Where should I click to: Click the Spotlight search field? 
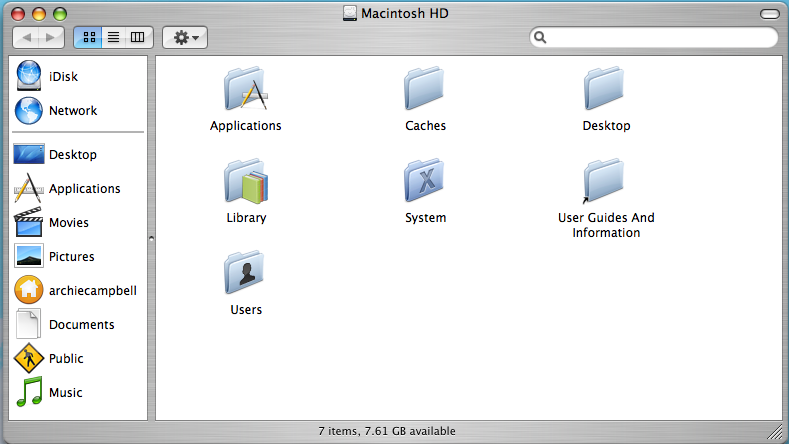pos(654,37)
